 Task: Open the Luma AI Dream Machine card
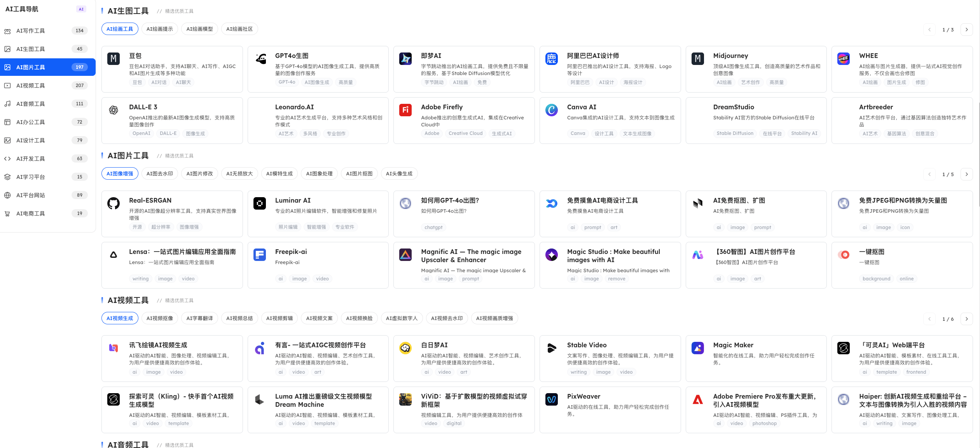click(318, 410)
